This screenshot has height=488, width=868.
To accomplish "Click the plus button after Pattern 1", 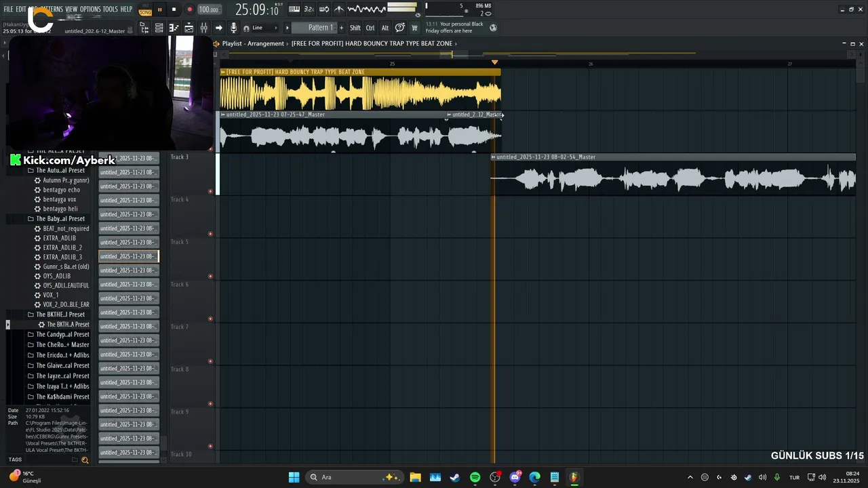I will pos(341,28).
